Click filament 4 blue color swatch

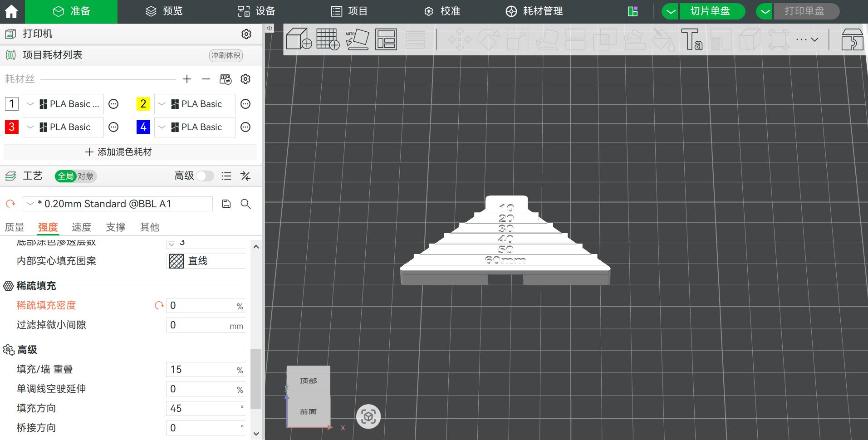(x=143, y=127)
